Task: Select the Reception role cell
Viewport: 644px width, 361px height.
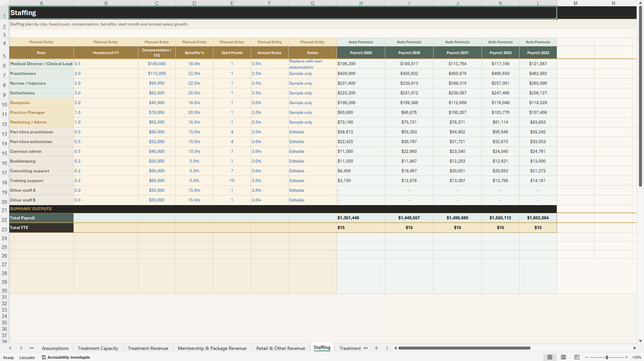Action: (41, 103)
